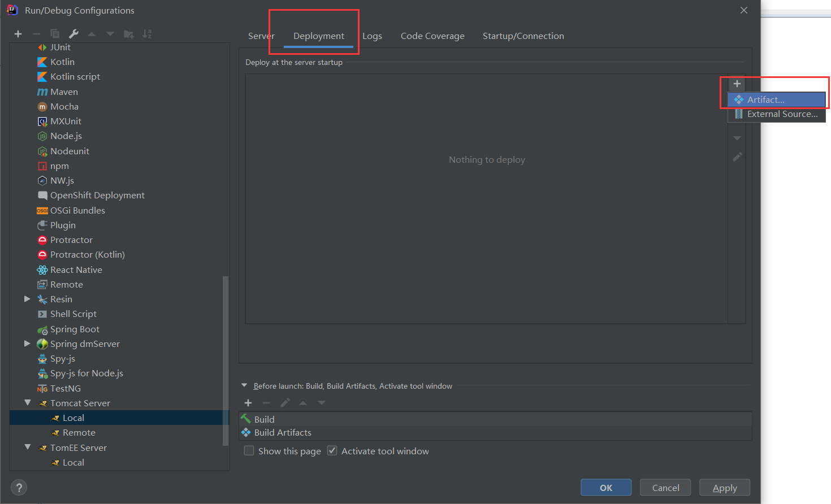Select Protractor (Kotlin) configuration type
The image size is (831, 504).
[x=87, y=254]
